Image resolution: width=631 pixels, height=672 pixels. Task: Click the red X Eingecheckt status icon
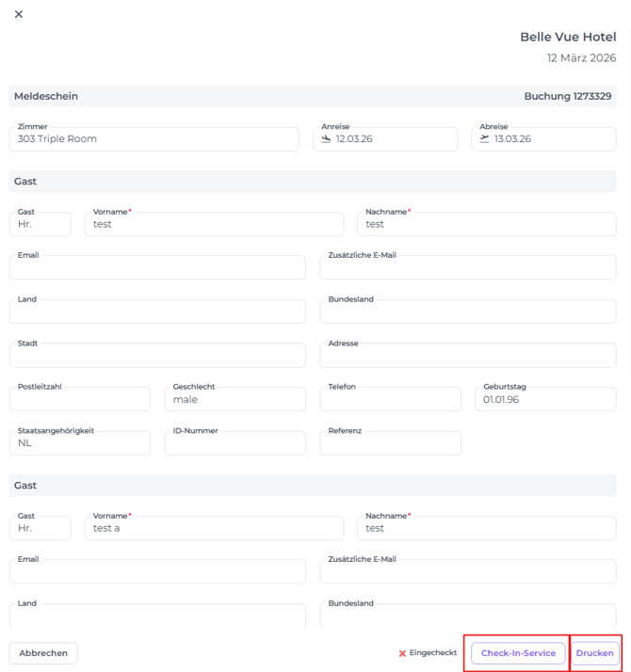coord(402,653)
